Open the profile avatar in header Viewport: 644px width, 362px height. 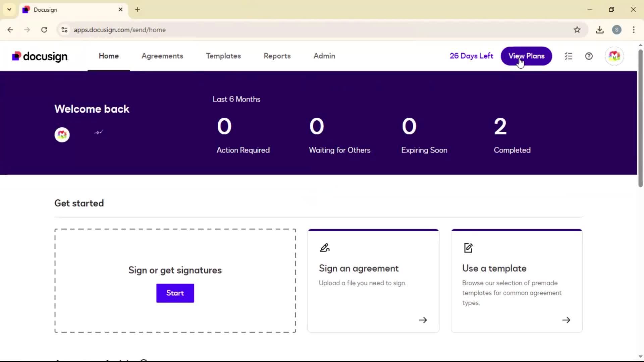614,56
